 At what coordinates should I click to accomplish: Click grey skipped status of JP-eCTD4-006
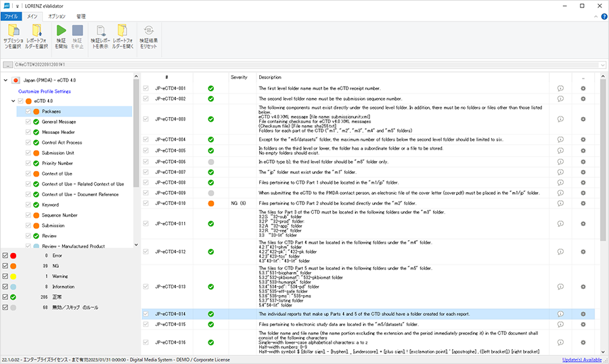click(211, 162)
